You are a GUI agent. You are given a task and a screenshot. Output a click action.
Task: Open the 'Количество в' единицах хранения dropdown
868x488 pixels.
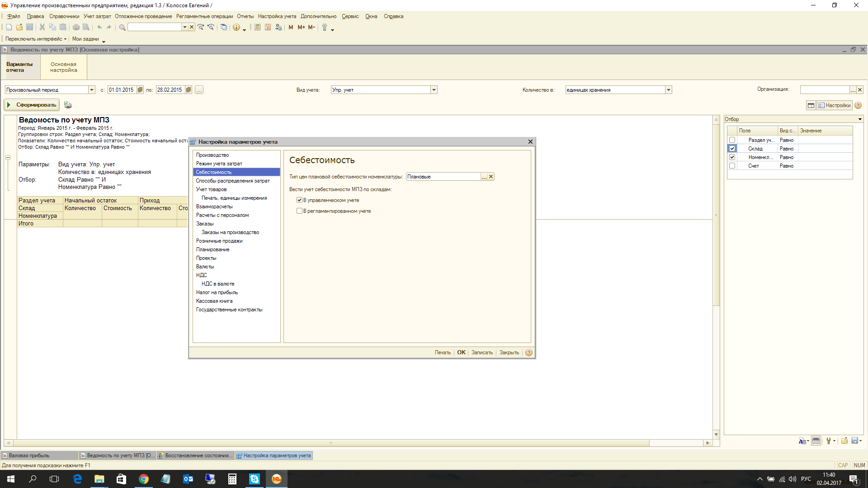coord(669,90)
